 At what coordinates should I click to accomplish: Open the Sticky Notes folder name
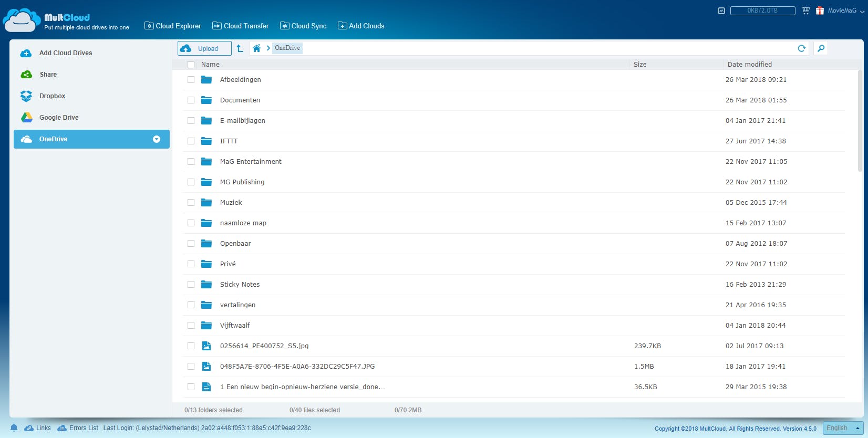click(x=240, y=285)
